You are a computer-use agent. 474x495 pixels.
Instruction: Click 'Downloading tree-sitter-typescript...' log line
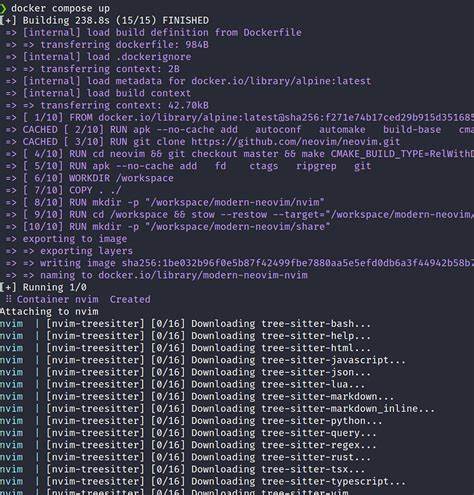pyautogui.click(x=203, y=482)
